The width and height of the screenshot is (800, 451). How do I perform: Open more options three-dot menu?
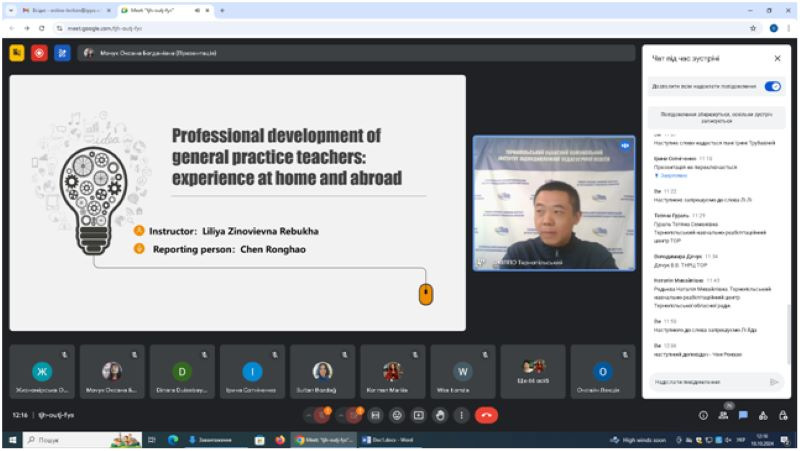tap(461, 415)
